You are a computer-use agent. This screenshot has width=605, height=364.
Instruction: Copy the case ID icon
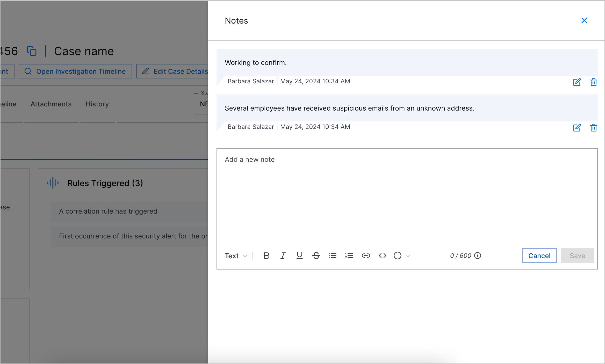coord(32,51)
